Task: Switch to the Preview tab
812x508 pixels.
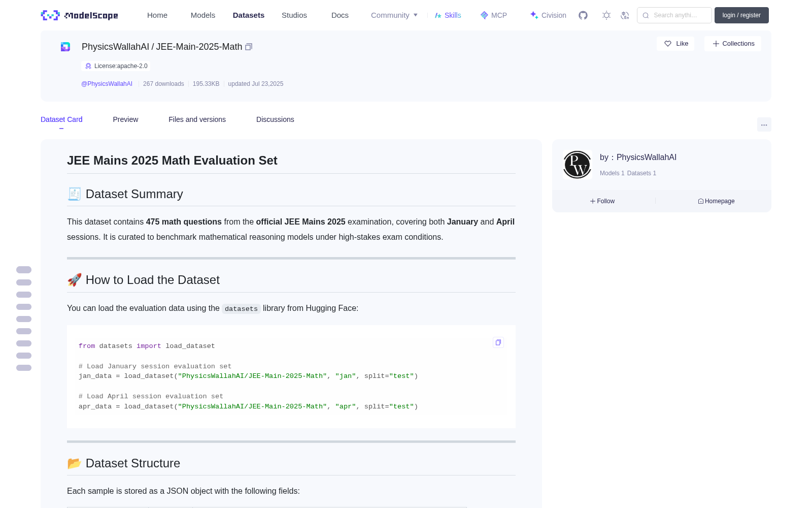Action: point(125,119)
